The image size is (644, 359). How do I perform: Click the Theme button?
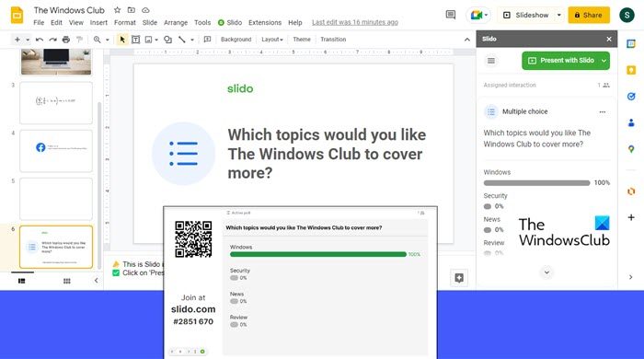pyautogui.click(x=302, y=40)
